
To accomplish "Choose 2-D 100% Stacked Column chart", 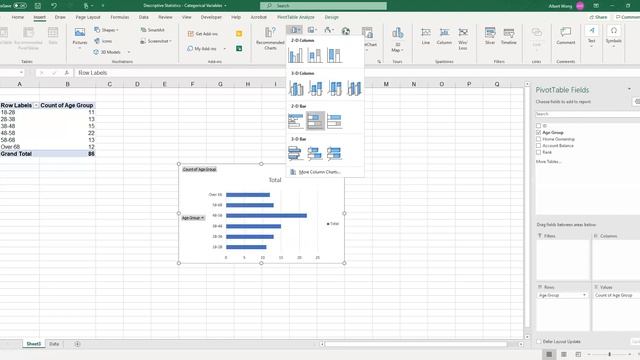I will click(334, 55).
